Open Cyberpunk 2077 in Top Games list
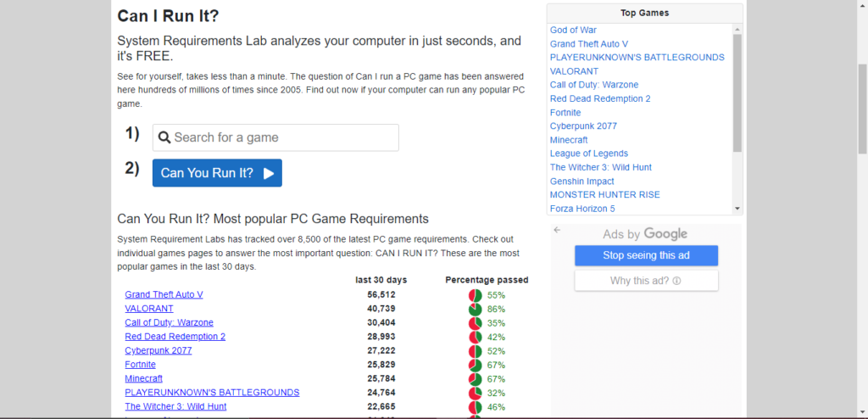Viewport: 868px width, 419px height. (x=583, y=126)
